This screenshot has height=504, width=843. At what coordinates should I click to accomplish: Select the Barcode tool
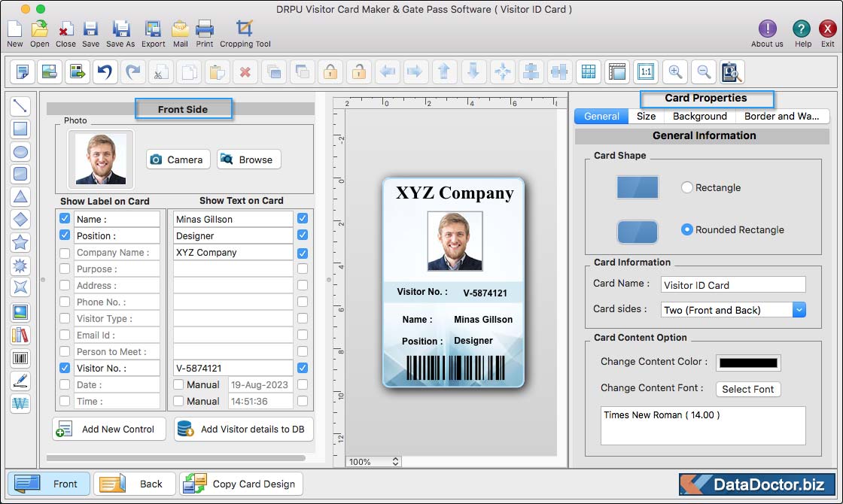coord(20,358)
